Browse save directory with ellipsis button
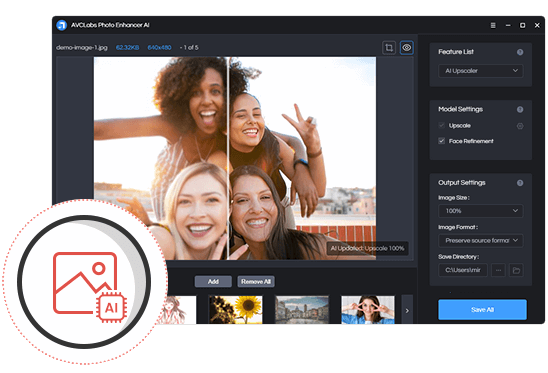 498,270
